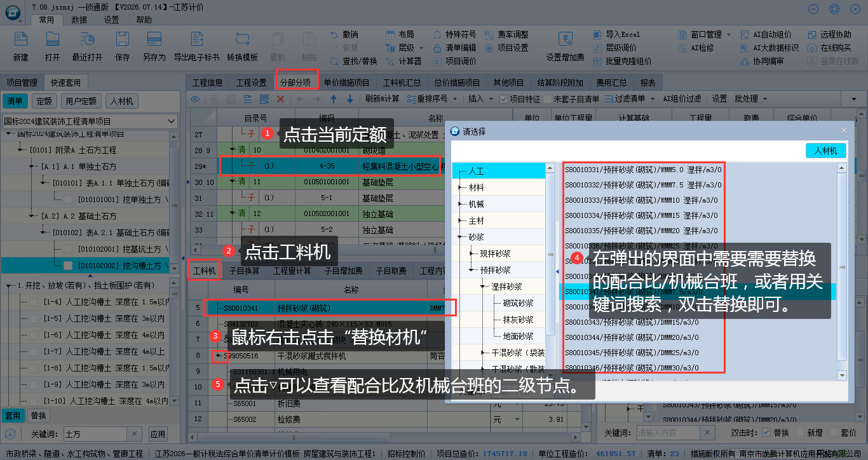The image size is (868, 460).
Task: Save the project with the 保存 icon
Action: (x=123, y=39)
